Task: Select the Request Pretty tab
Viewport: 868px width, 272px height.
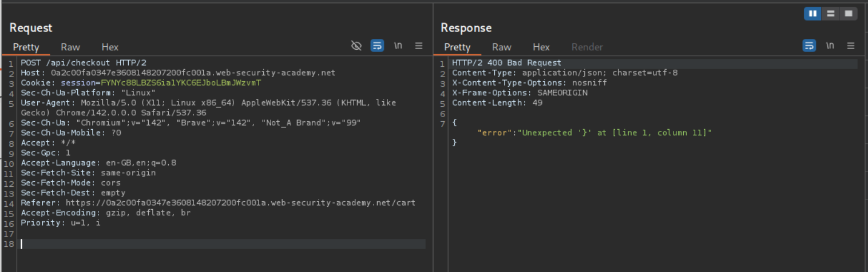Action: pos(26,47)
